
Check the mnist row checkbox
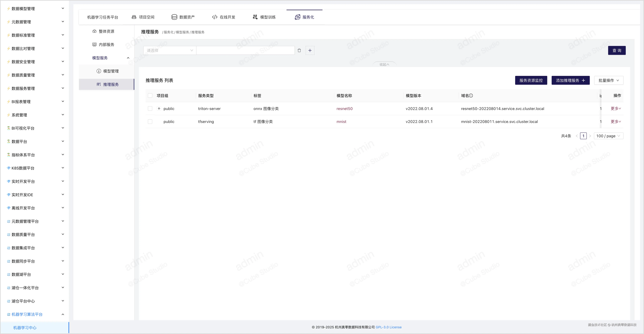coord(150,121)
